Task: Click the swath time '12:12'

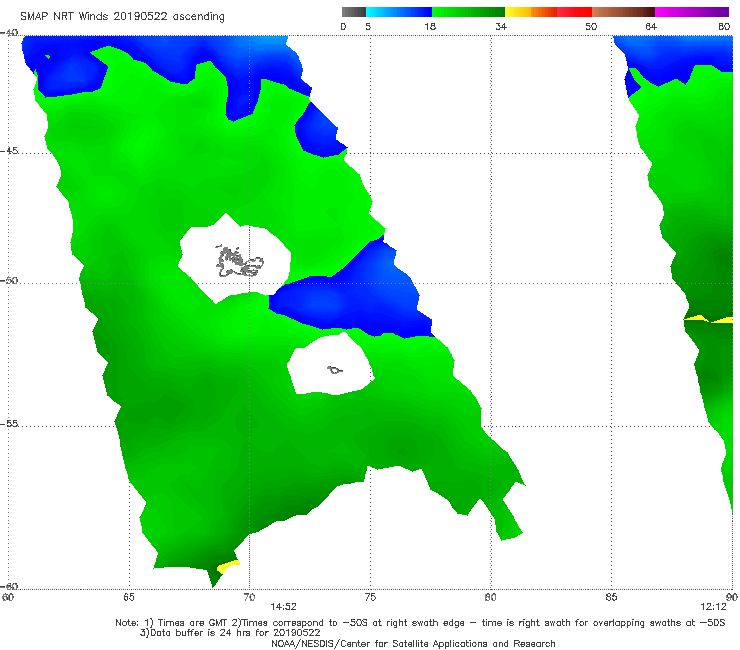Action: (713, 607)
